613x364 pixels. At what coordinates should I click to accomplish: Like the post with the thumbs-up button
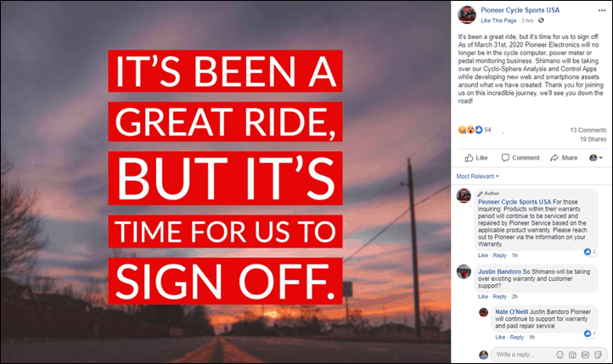point(476,158)
